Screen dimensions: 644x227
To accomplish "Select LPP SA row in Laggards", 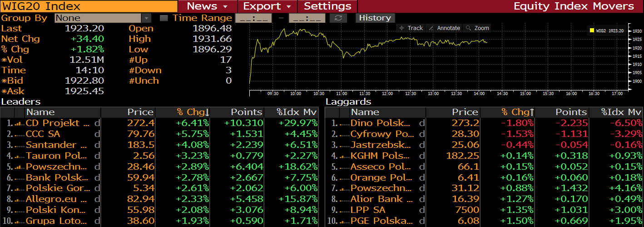I will [x=484, y=210].
